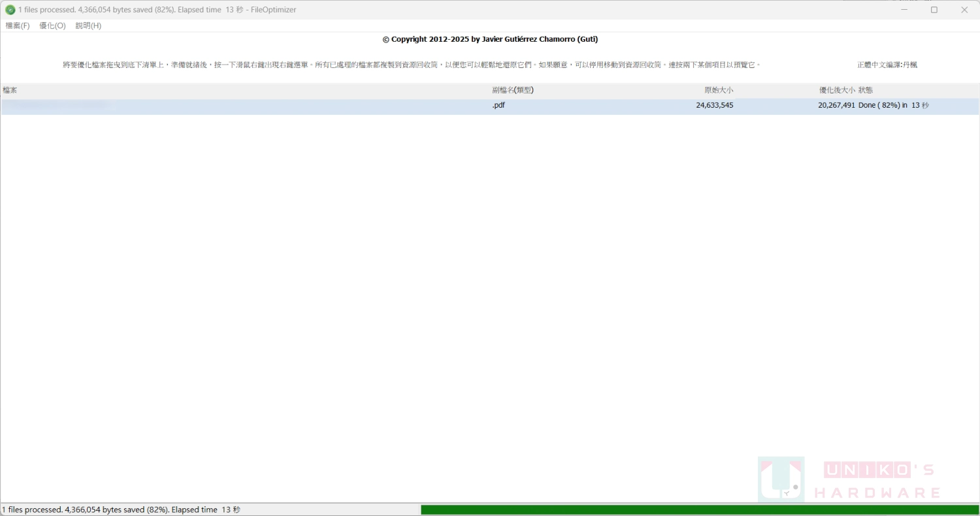The height and width of the screenshot is (516, 980).
Task: Sort by the 優化後大小 column header
Action: [x=836, y=90]
